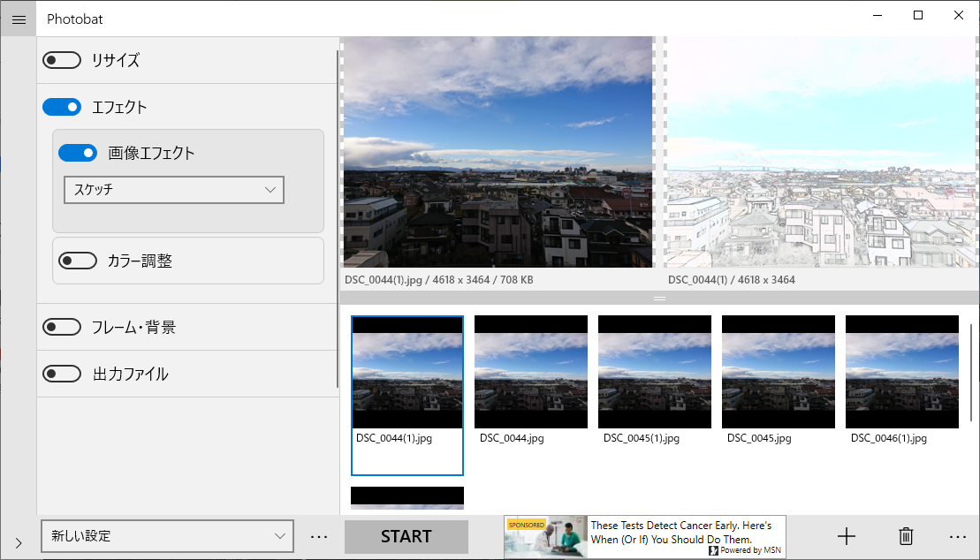The image size is (980, 560).
Task: Delete image with trash can icon
Action: pyautogui.click(x=906, y=536)
